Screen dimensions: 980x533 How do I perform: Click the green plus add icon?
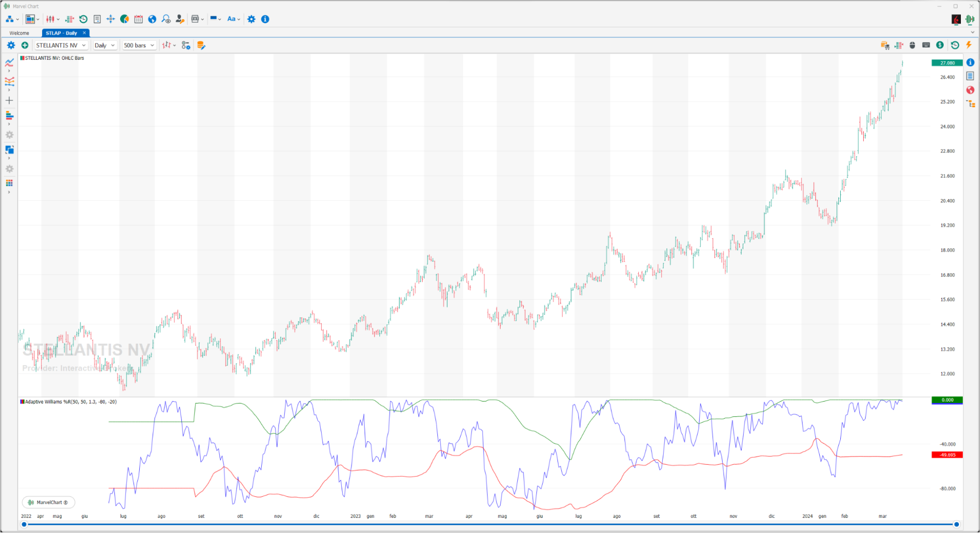[25, 45]
